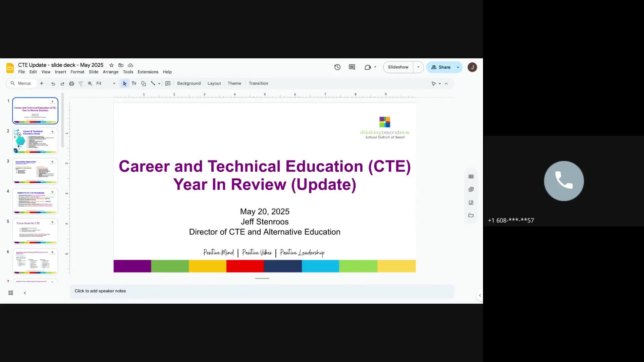
Task: Print the presentation via the printer icon
Action: tap(71, 83)
